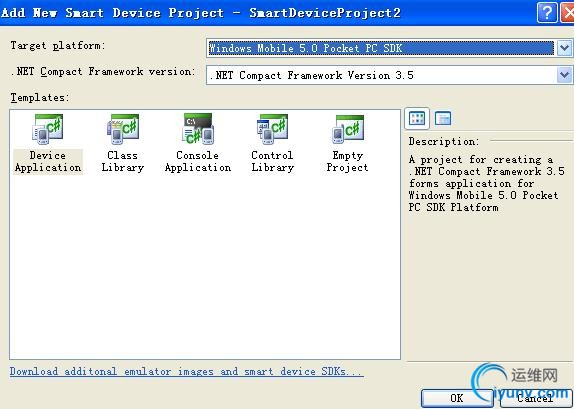Click the 'Console Application' label text
This screenshot has width=574, height=409.
(x=198, y=161)
